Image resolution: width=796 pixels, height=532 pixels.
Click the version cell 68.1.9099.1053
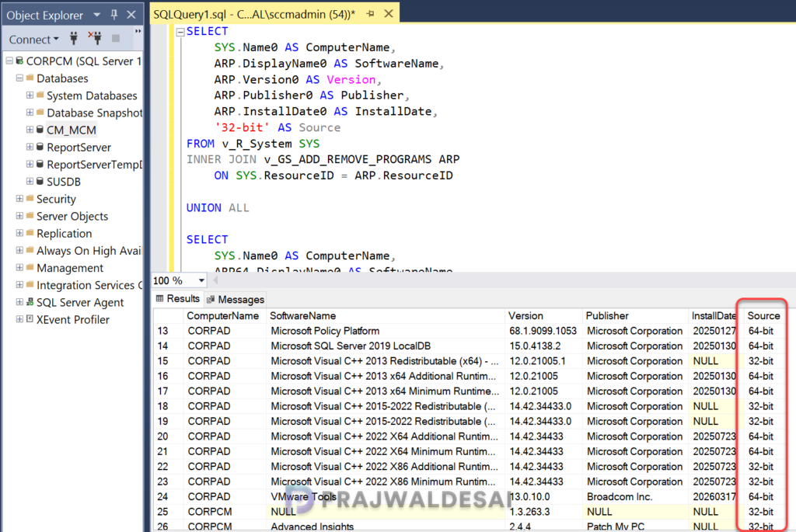click(543, 331)
